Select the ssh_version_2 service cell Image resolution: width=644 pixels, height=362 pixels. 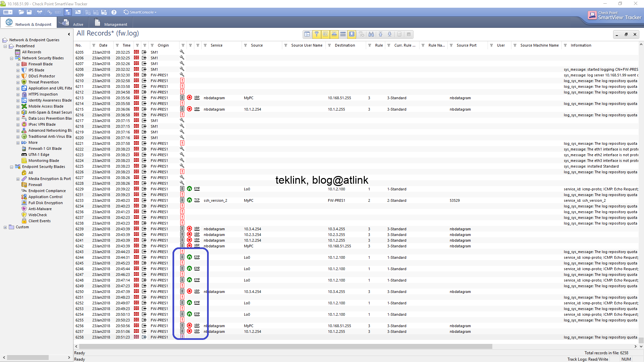tap(215, 200)
